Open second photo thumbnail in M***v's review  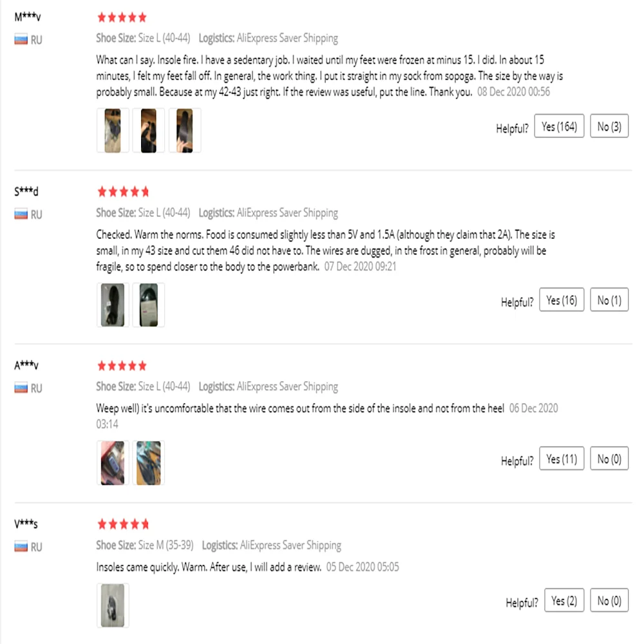[149, 130]
